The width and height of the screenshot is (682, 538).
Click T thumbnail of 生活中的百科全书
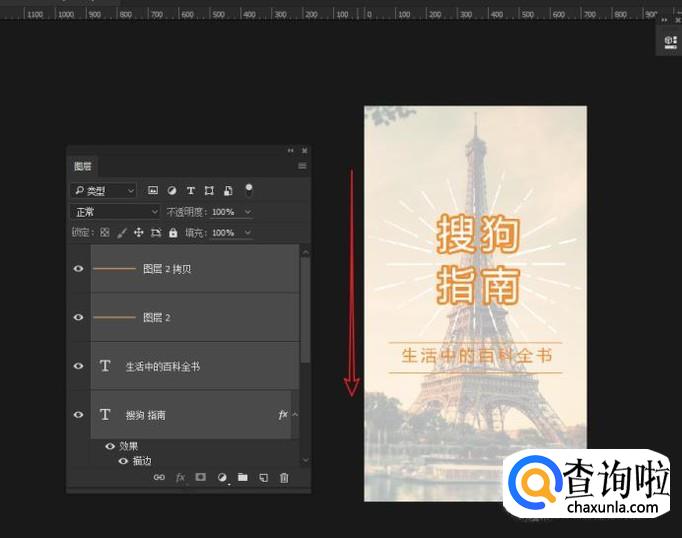[105, 366]
